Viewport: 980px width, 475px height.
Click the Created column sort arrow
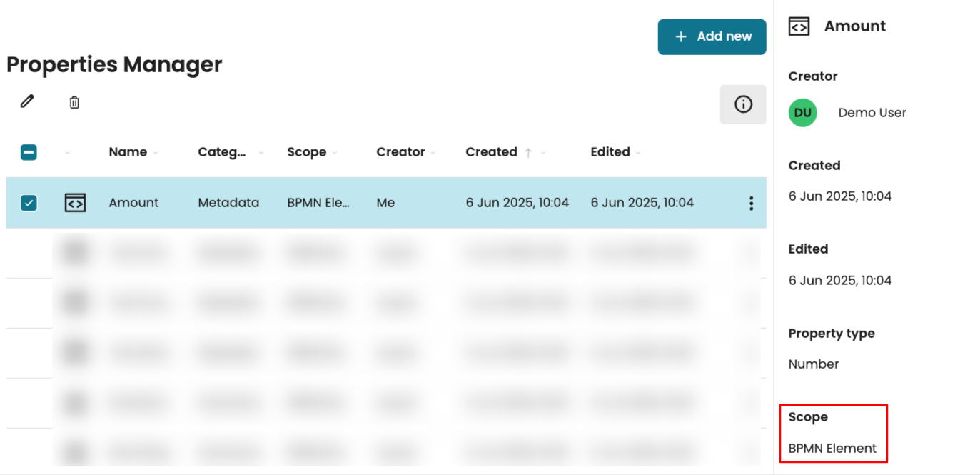coord(528,152)
